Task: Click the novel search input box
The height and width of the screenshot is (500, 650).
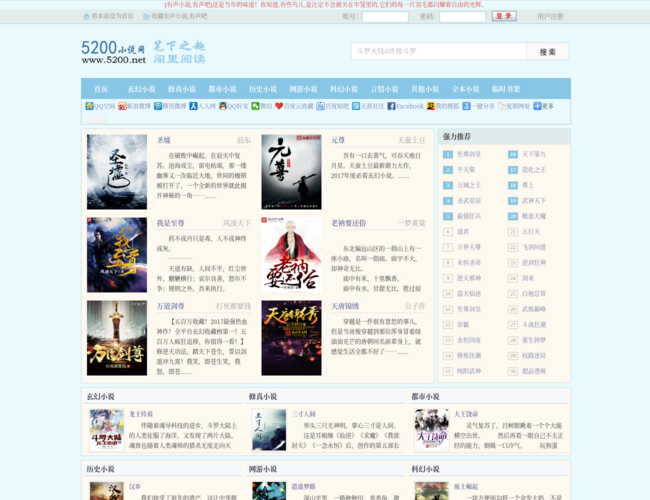Action: tap(439, 51)
